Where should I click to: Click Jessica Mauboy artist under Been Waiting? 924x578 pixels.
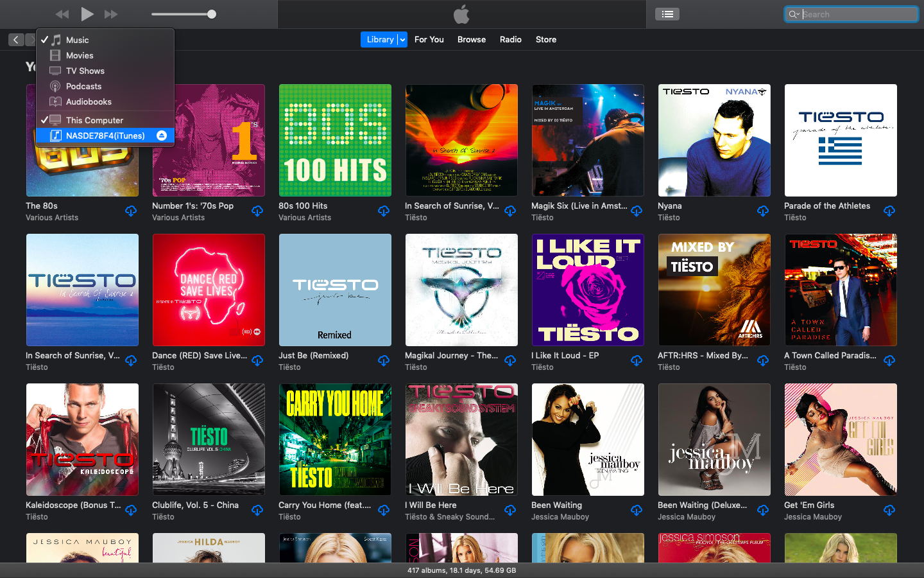[560, 516]
